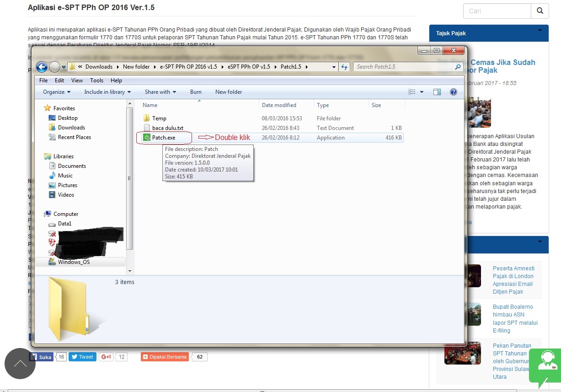
Task: Click navigation pane vertical scrollbar
Action: (x=130, y=178)
